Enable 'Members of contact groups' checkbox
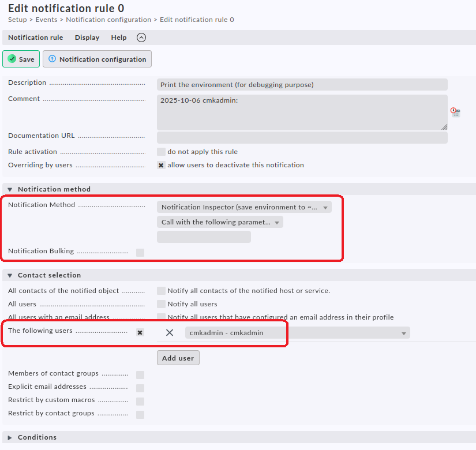Image resolution: width=476 pixels, height=450 pixels. 140,375
